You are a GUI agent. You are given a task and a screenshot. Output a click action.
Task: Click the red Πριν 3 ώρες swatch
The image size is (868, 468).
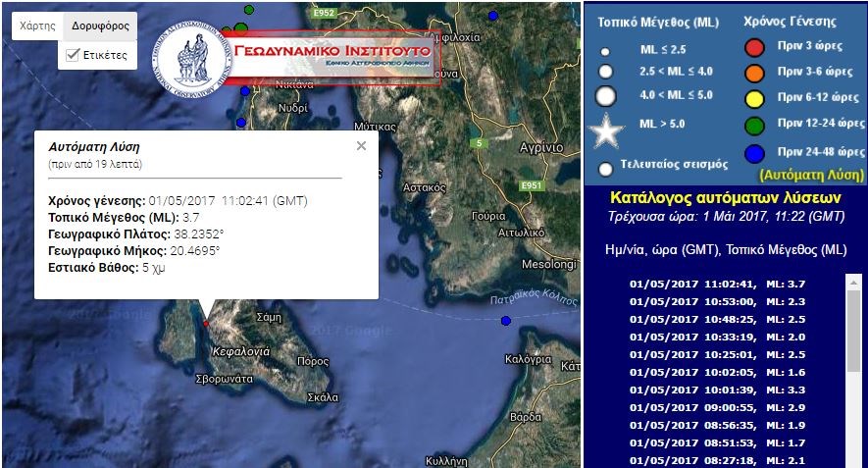point(754,47)
